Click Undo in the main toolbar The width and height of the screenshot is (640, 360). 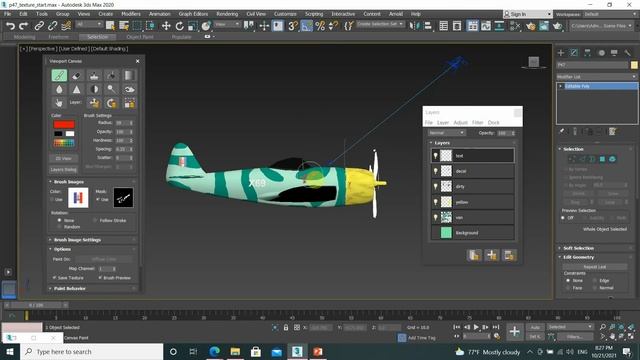[10, 26]
